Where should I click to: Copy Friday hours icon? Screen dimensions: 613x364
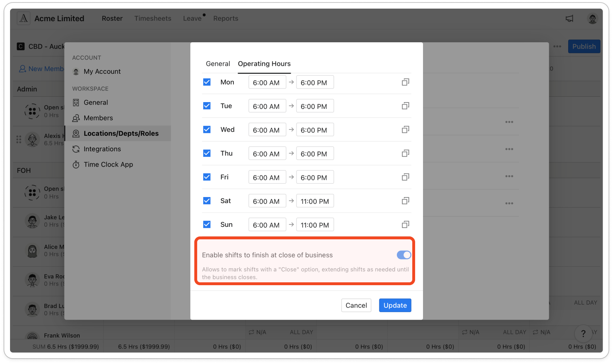405,177
